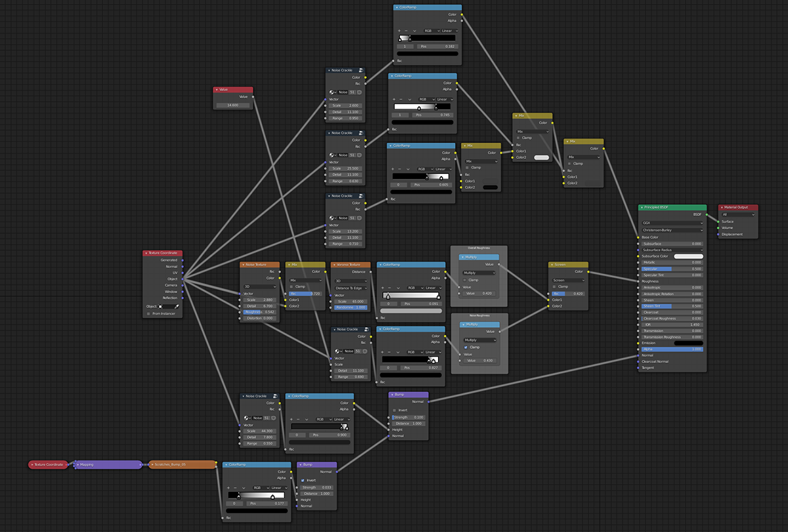Click the Subsurface Color swatch on Principled BSDF

pos(688,255)
